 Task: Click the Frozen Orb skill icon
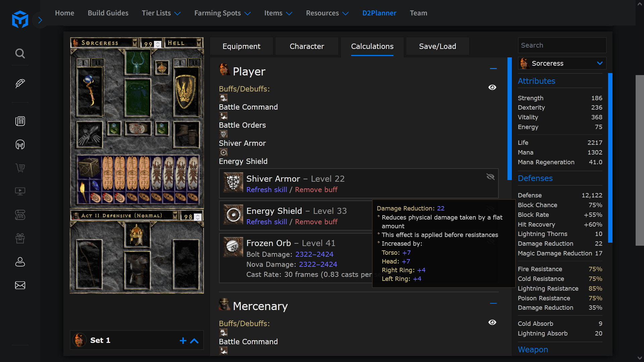click(x=233, y=247)
